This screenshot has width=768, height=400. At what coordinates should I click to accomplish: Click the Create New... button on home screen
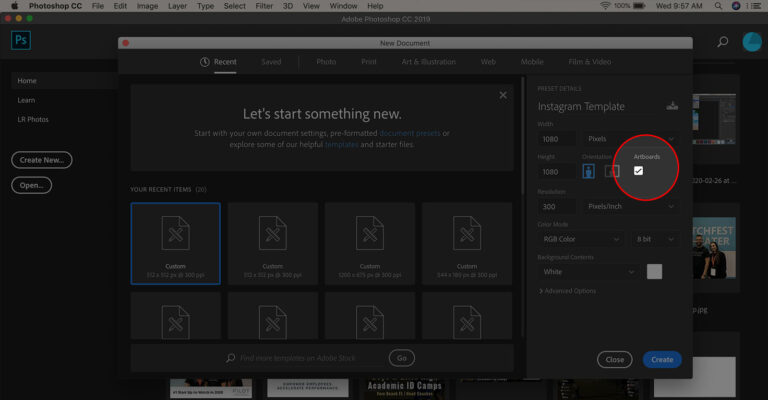[x=42, y=160]
